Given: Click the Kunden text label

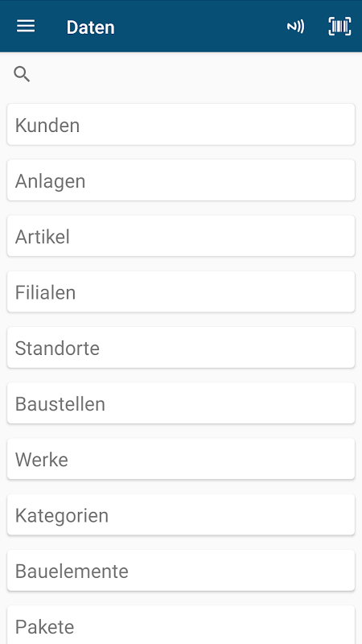Looking at the screenshot, I should pyautogui.click(x=47, y=126).
